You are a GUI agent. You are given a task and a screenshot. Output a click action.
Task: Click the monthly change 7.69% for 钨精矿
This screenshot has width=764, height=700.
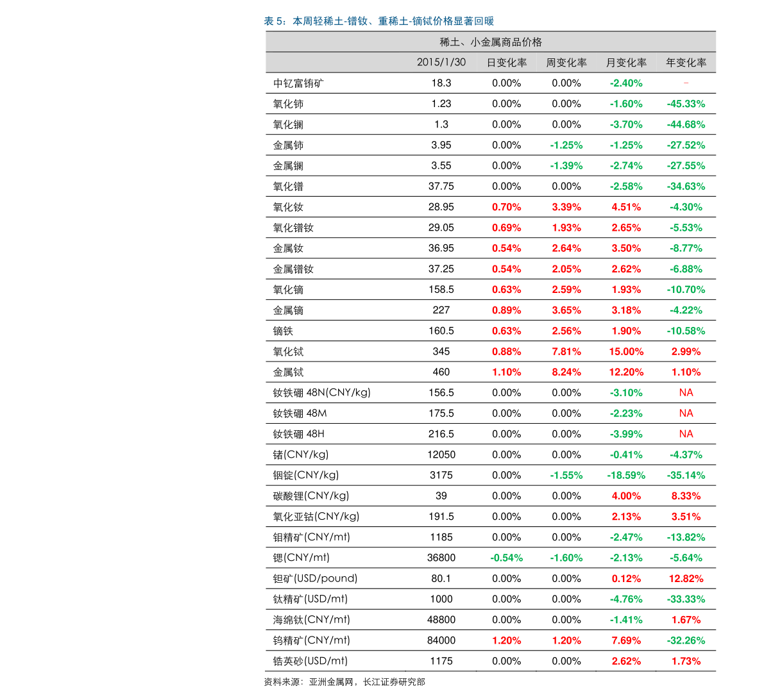(626, 640)
